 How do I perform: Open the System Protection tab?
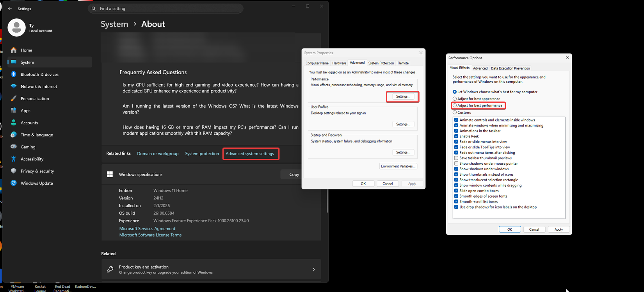(x=381, y=63)
